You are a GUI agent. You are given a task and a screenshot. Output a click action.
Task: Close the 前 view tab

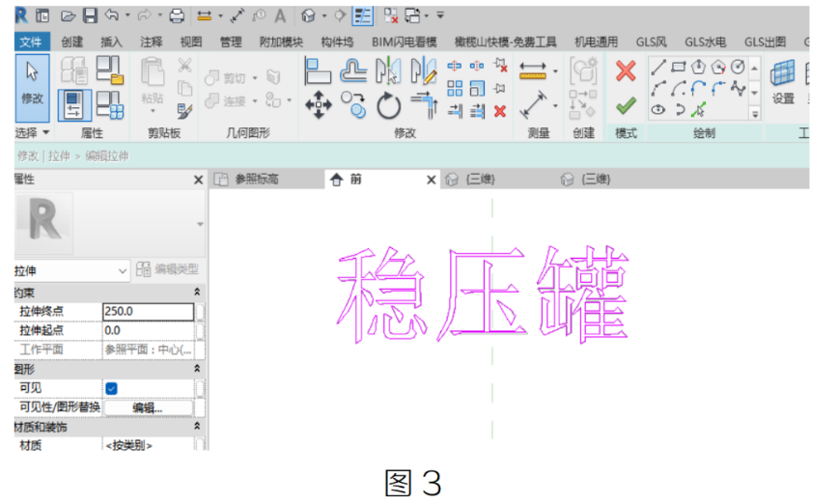[431, 180]
